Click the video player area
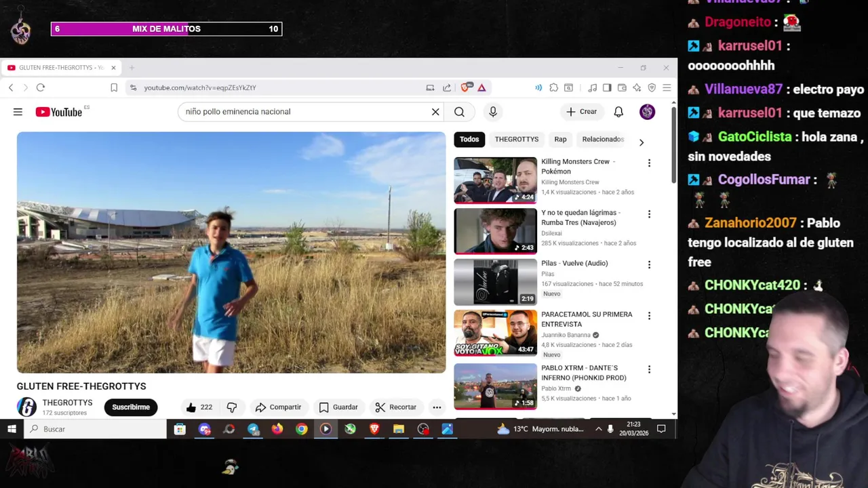868x488 pixels. 231,252
